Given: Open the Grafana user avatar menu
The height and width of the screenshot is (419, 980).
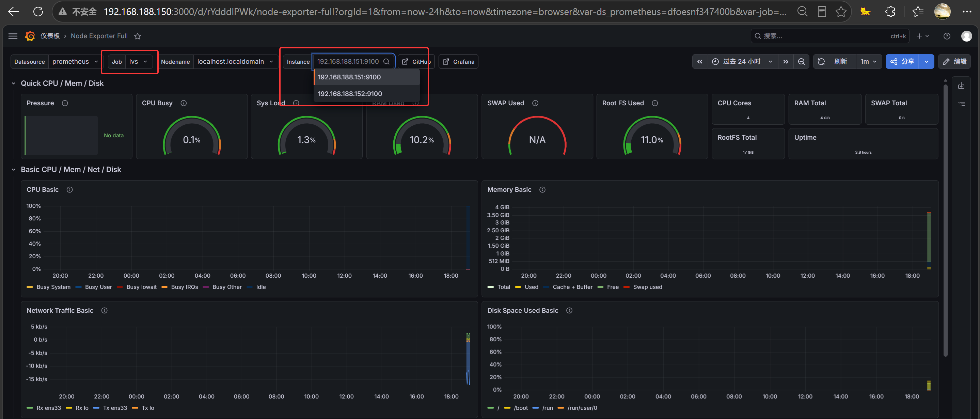Looking at the screenshot, I should click(x=967, y=36).
